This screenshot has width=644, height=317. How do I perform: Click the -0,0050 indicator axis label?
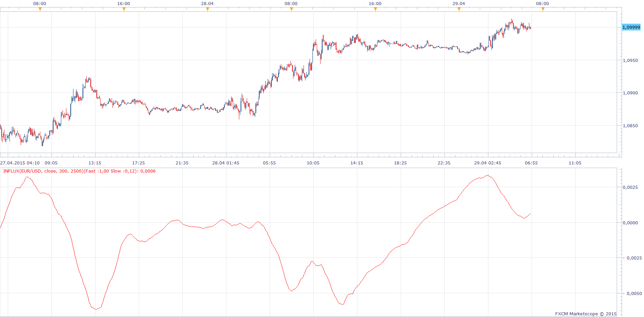[632, 294]
